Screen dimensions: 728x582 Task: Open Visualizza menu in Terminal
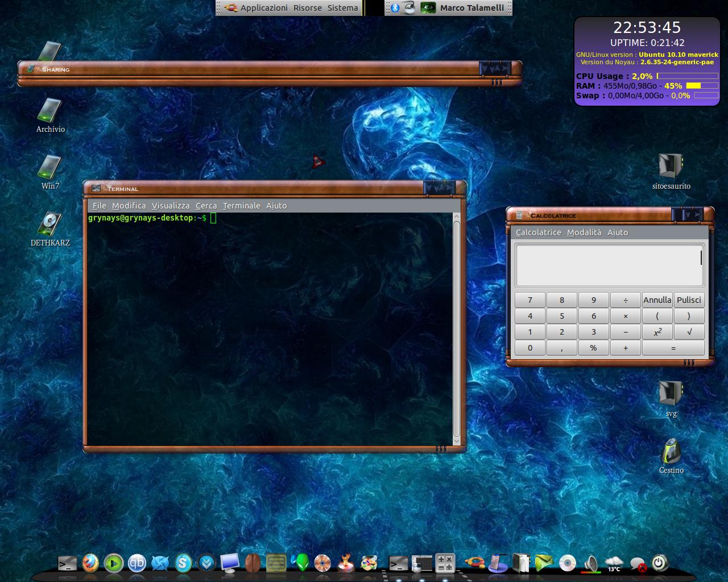tap(171, 206)
